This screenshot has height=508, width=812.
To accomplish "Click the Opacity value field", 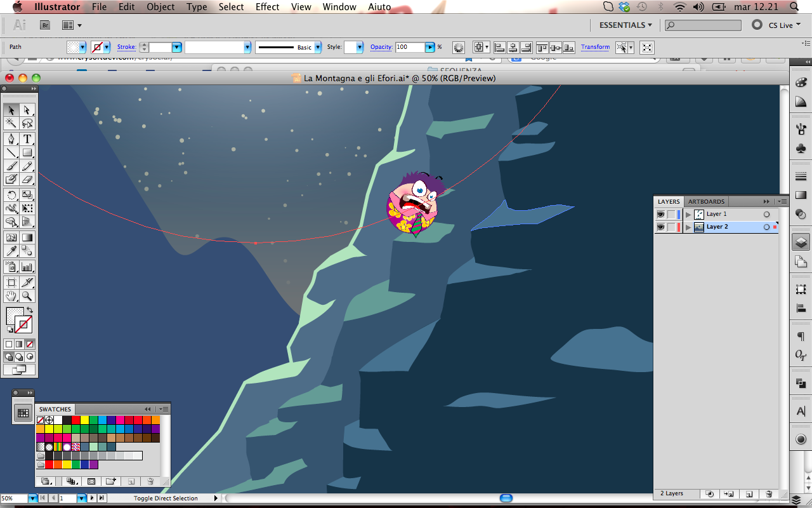I will 409,48.
